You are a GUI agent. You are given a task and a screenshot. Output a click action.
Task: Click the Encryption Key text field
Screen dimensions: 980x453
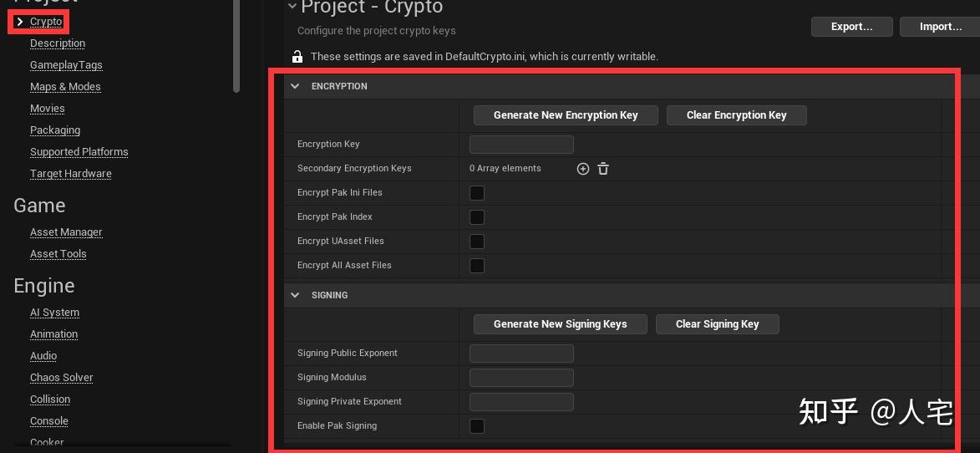[x=521, y=145]
